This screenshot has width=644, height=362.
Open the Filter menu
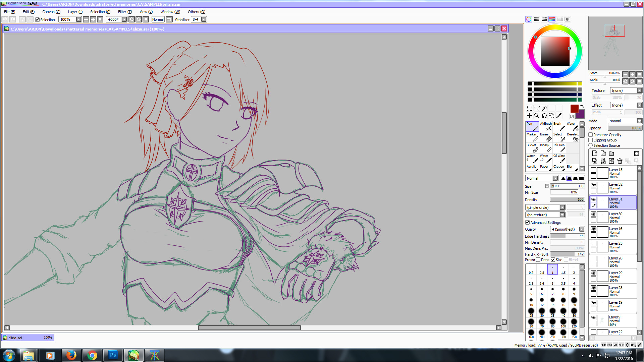click(124, 12)
